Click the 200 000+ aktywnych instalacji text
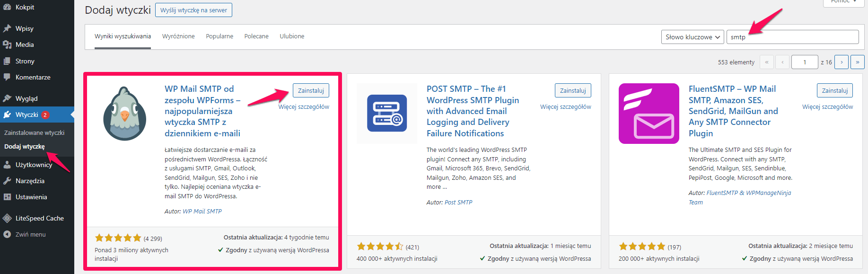Viewport: 868px width, 274px height. tap(659, 259)
